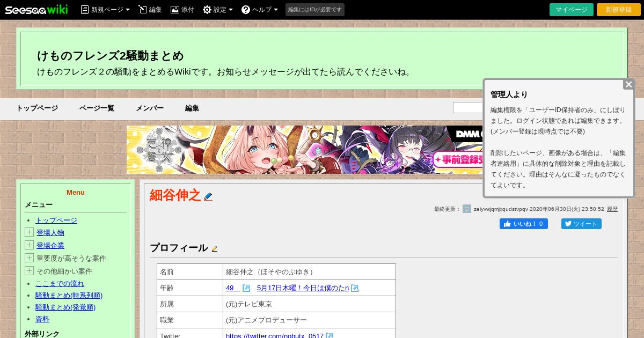Click the 新規登録 button
644x338 pixels.
pos(619,10)
